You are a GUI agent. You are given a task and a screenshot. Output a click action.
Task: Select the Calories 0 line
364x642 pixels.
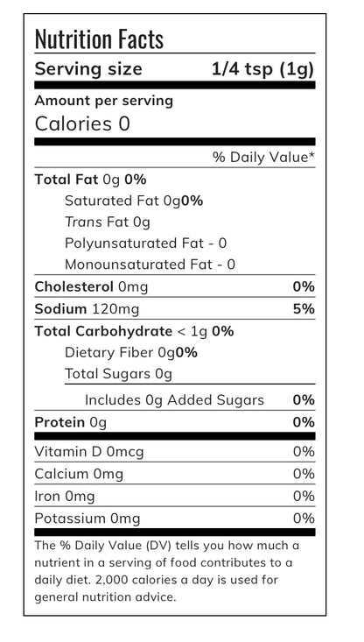(82, 123)
